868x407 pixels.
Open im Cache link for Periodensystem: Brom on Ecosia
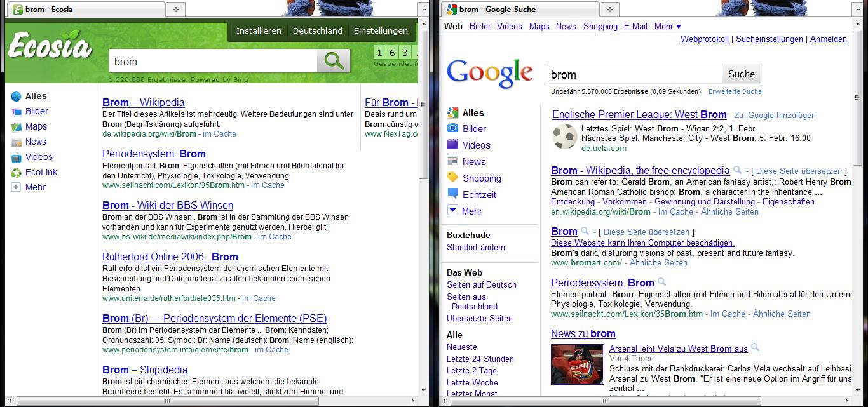point(268,185)
